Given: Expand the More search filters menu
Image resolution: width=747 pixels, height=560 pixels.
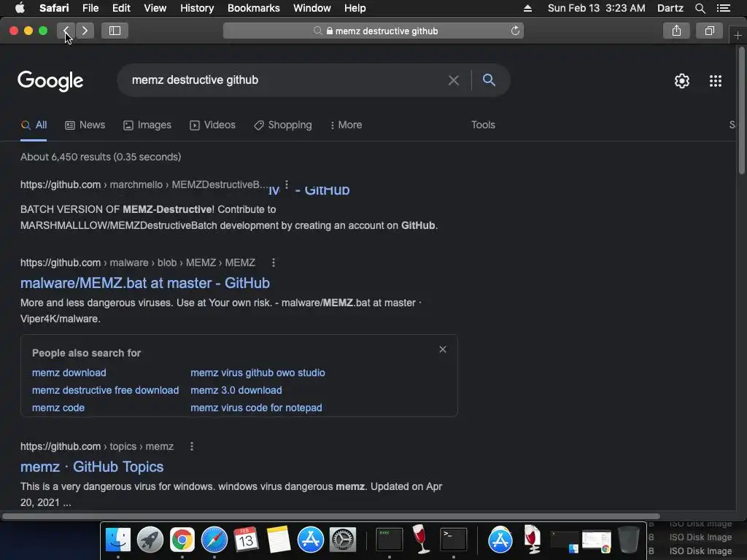Looking at the screenshot, I should 347,125.
